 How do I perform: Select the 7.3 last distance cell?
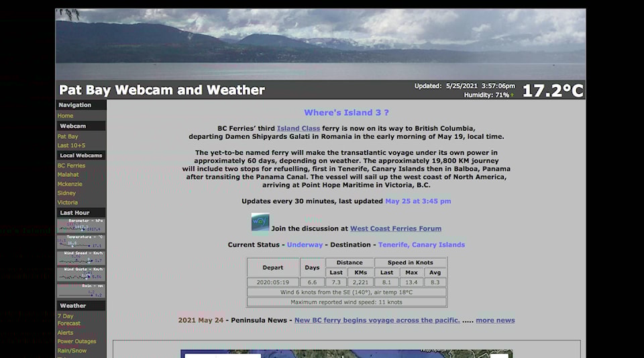tap(336, 282)
